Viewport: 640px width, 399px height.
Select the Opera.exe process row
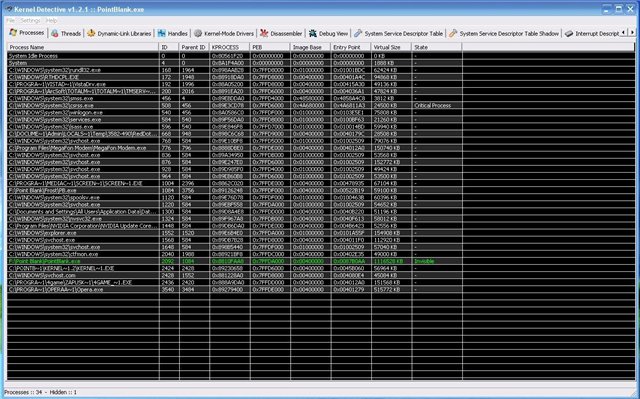[x=235, y=289]
